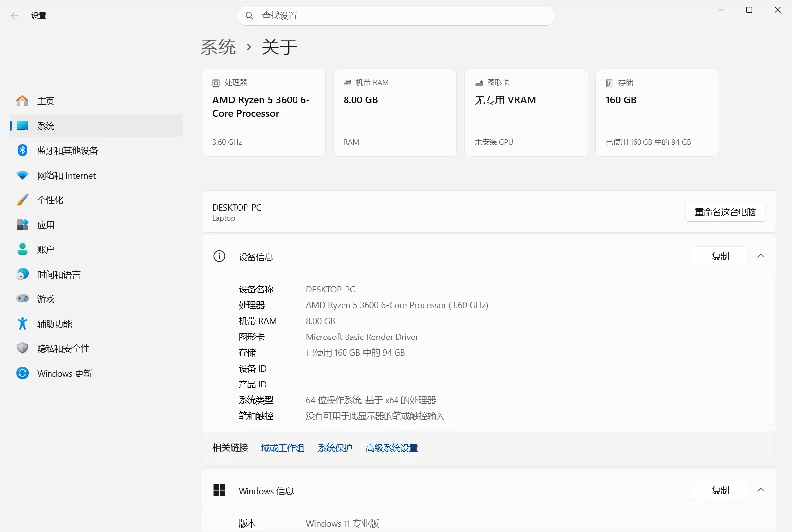Click the gamepad icon beside 游戏
Viewport: 792px width, 532px height.
(22, 299)
